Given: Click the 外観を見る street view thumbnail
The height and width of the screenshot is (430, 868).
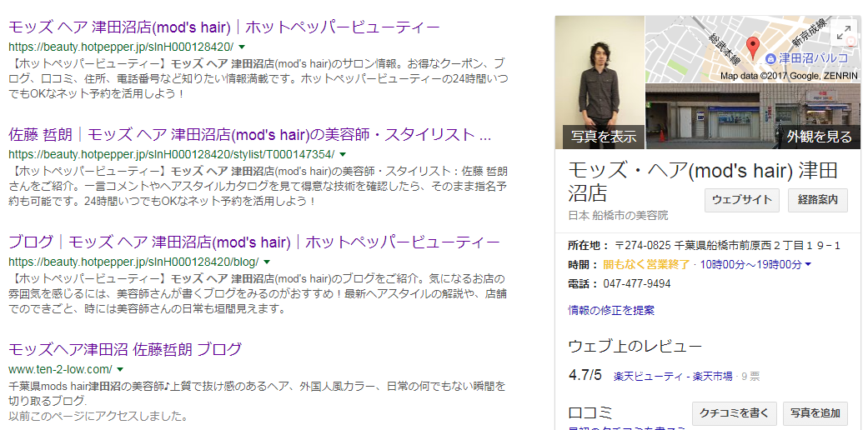Looking at the screenshot, I should click(x=754, y=116).
